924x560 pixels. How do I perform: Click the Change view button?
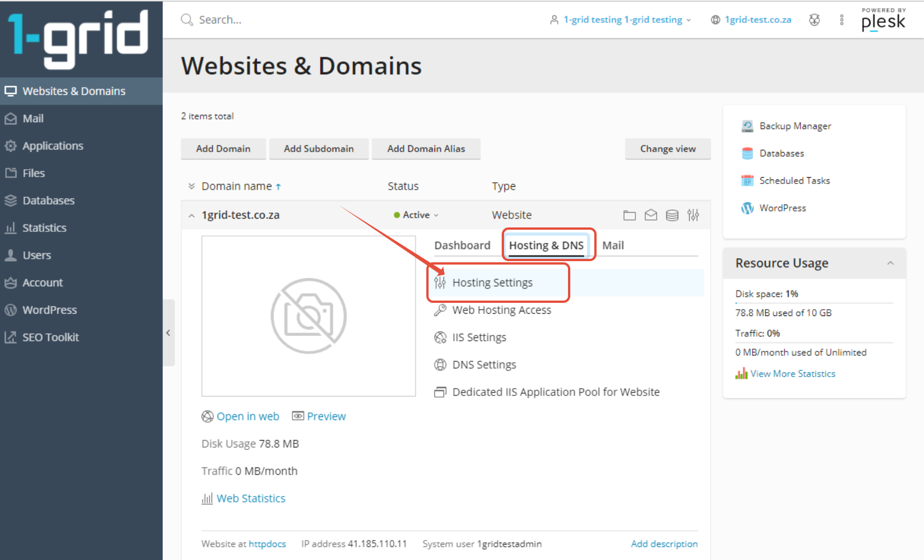click(x=668, y=149)
